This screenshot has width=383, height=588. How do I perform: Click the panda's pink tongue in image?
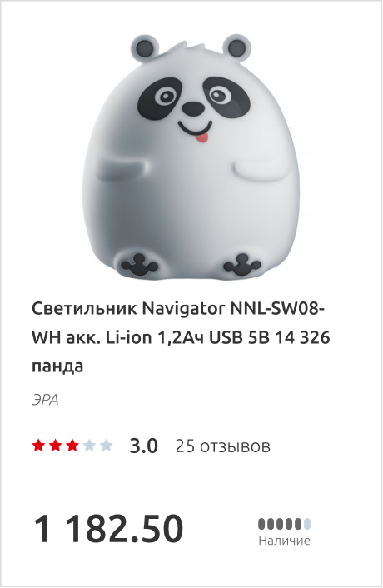point(203,138)
